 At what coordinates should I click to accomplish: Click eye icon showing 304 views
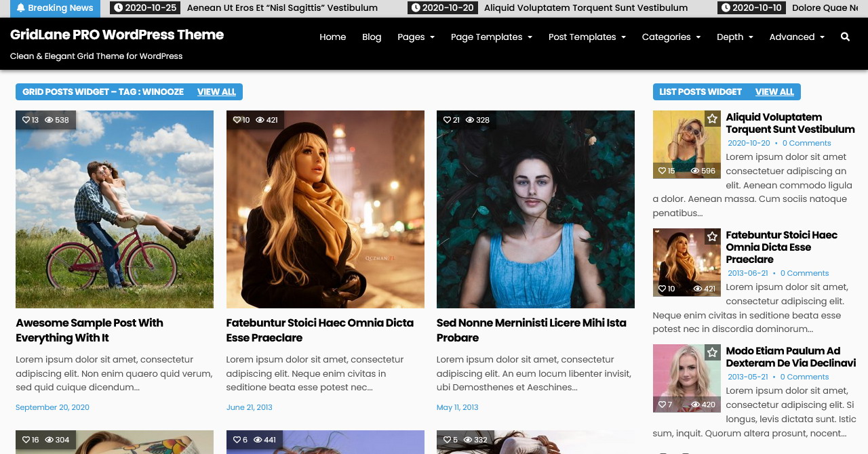tap(49, 440)
